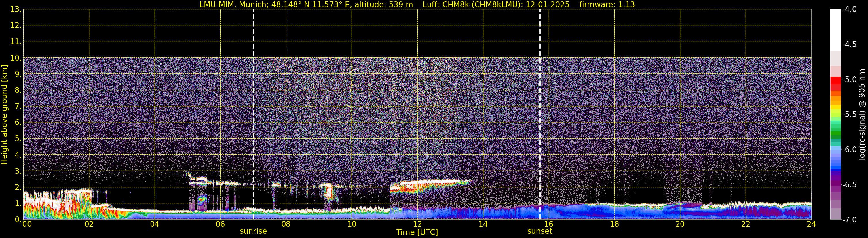
Task: Click the '04' time tick label
Action: [x=155, y=224]
